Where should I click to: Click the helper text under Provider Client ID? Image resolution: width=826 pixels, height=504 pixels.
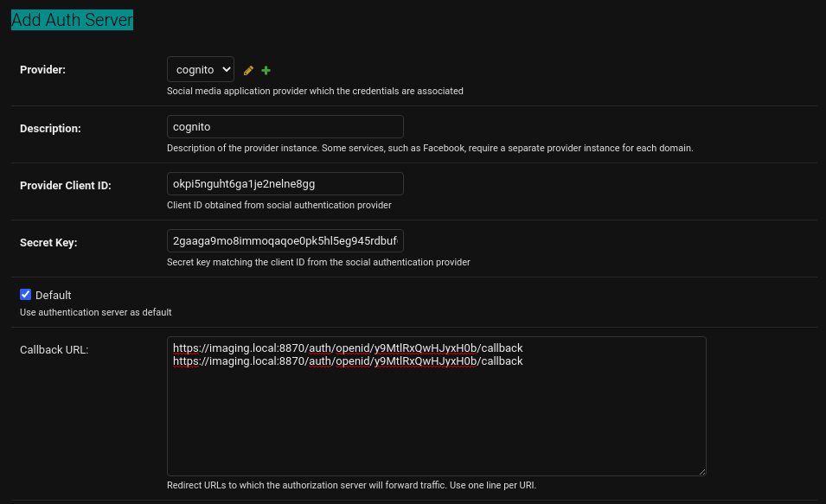tap(279, 205)
